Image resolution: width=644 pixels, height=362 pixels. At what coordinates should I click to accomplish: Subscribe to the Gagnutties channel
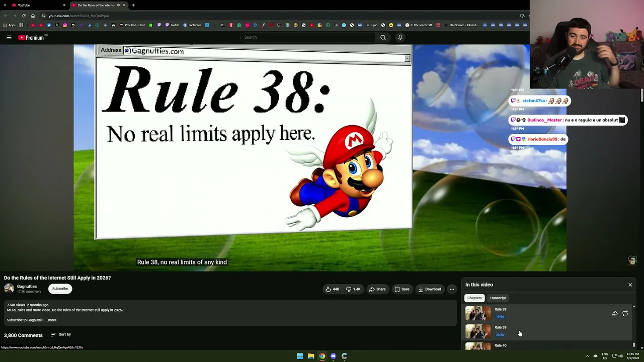coord(60,289)
